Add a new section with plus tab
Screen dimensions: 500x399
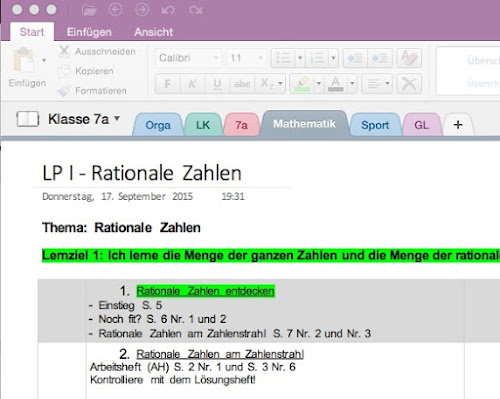(x=458, y=125)
